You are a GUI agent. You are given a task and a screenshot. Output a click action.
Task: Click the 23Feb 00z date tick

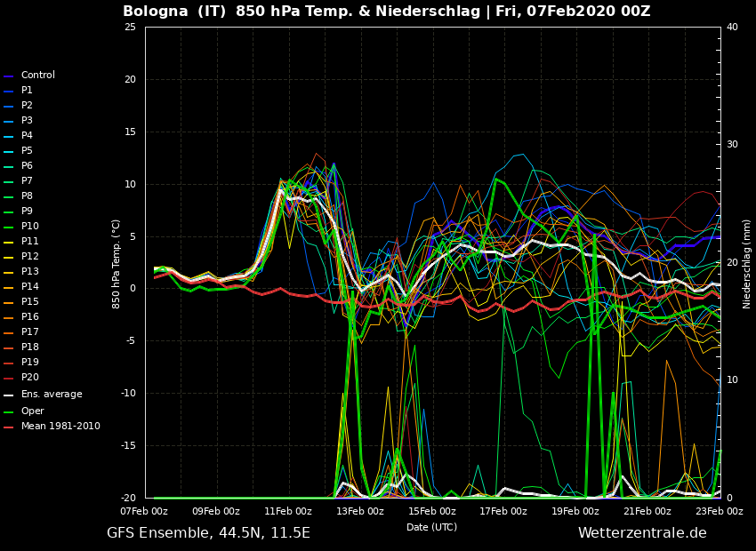point(719,511)
